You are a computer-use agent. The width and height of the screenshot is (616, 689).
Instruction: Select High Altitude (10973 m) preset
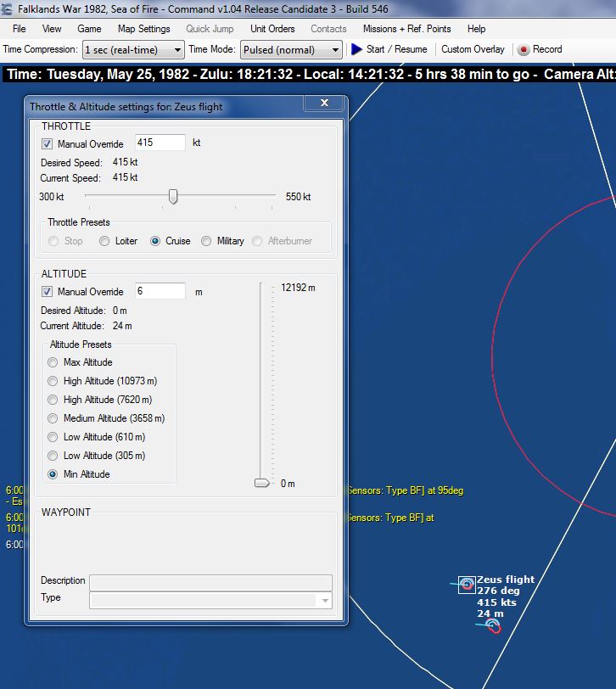[53, 381]
